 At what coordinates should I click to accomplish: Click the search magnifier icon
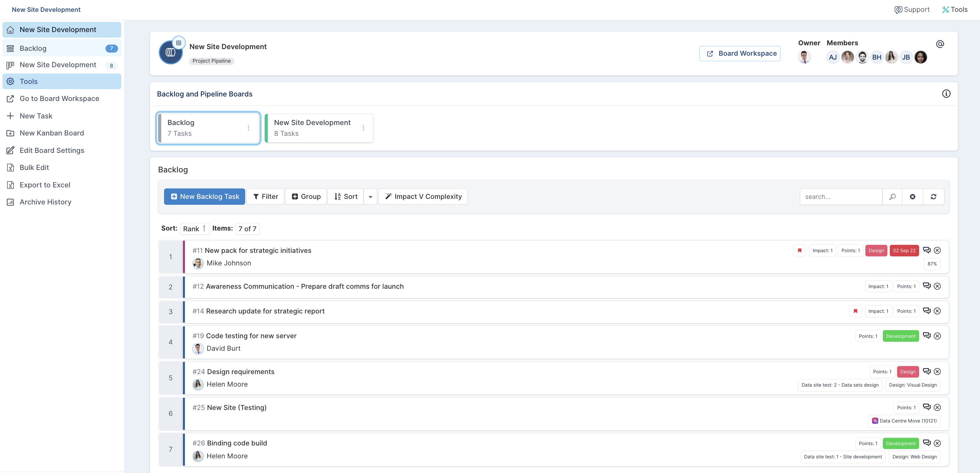coord(892,197)
